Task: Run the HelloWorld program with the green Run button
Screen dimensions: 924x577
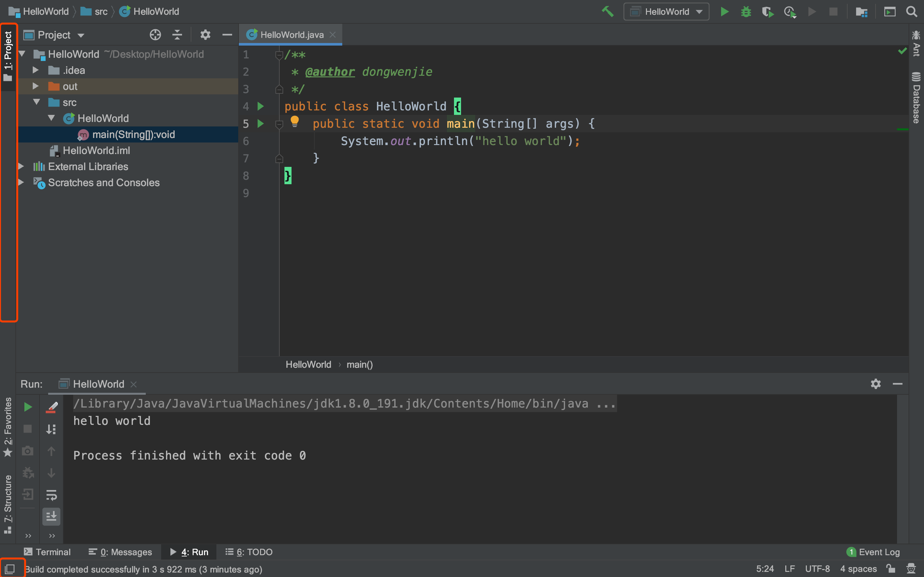Action: 724,12
